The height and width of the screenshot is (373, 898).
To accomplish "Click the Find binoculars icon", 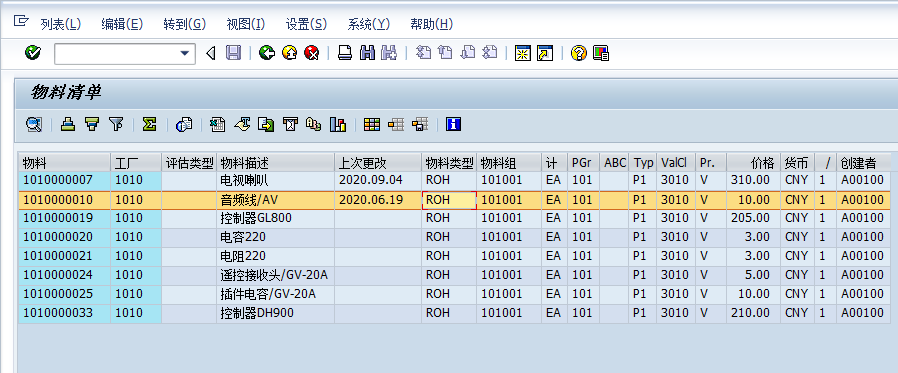I will [367, 54].
